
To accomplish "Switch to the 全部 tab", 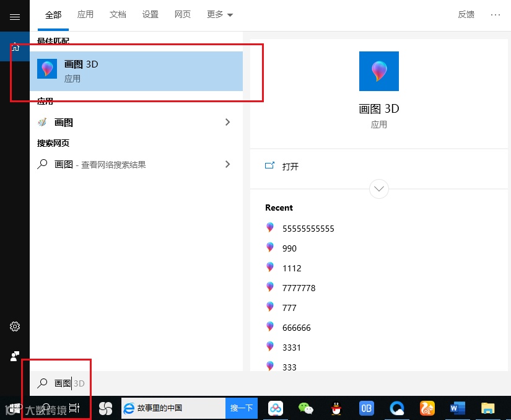I will coord(53,15).
